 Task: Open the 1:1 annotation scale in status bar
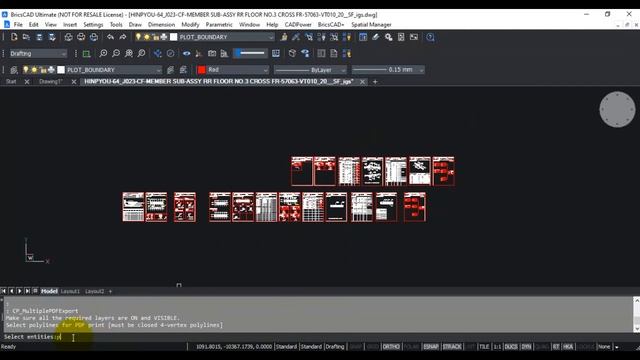pos(497,347)
